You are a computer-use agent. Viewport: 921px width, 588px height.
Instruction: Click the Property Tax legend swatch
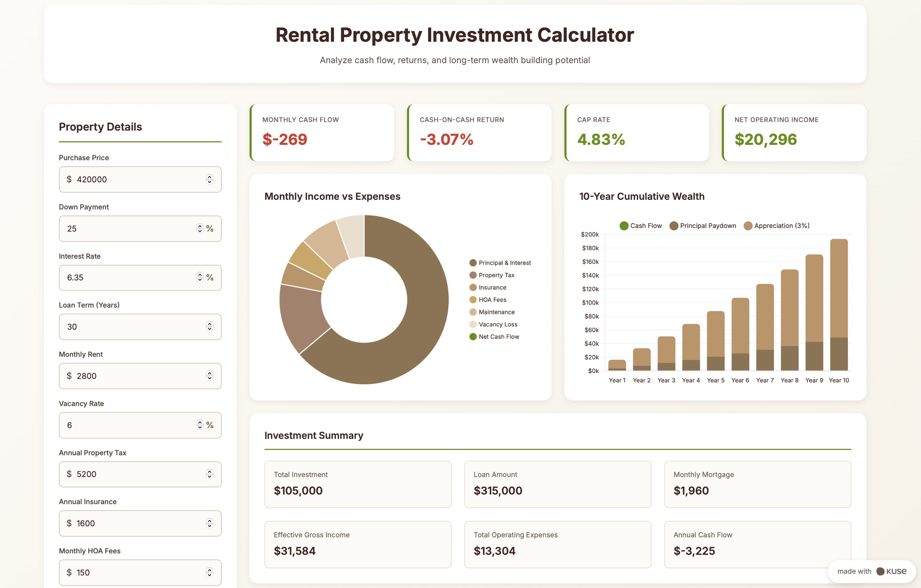click(473, 275)
